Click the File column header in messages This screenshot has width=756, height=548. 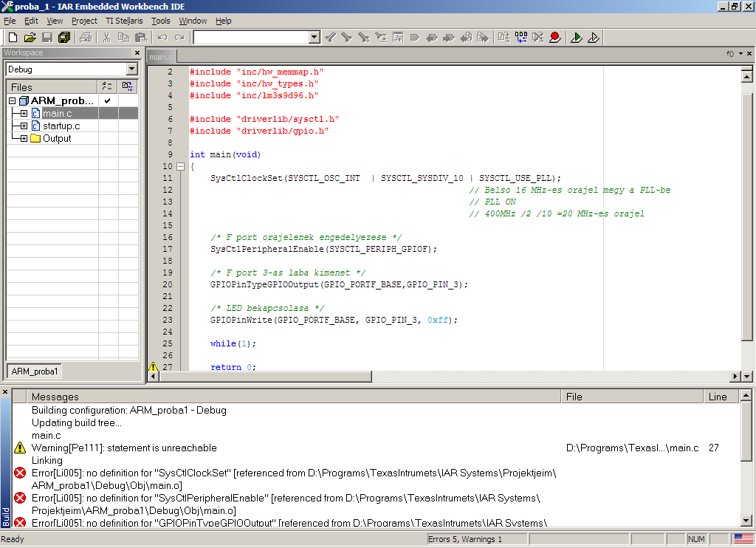click(632, 397)
